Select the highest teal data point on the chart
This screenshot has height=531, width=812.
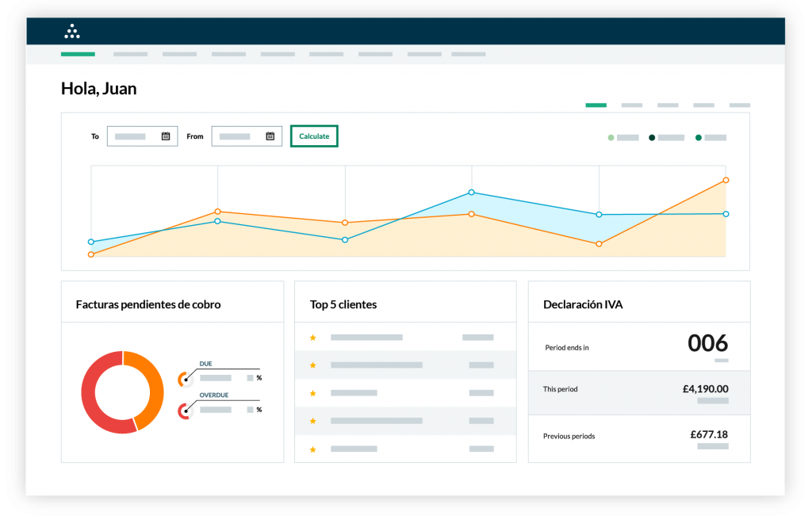coord(472,192)
